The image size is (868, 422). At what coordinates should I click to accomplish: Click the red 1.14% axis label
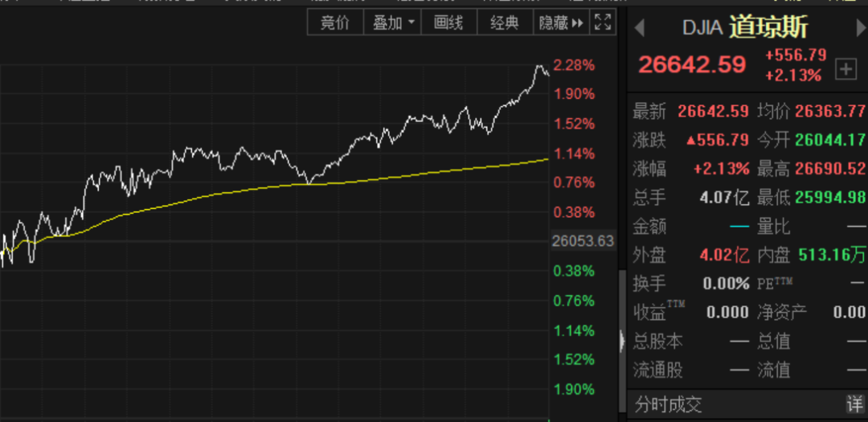pyautogui.click(x=574, y=154)
